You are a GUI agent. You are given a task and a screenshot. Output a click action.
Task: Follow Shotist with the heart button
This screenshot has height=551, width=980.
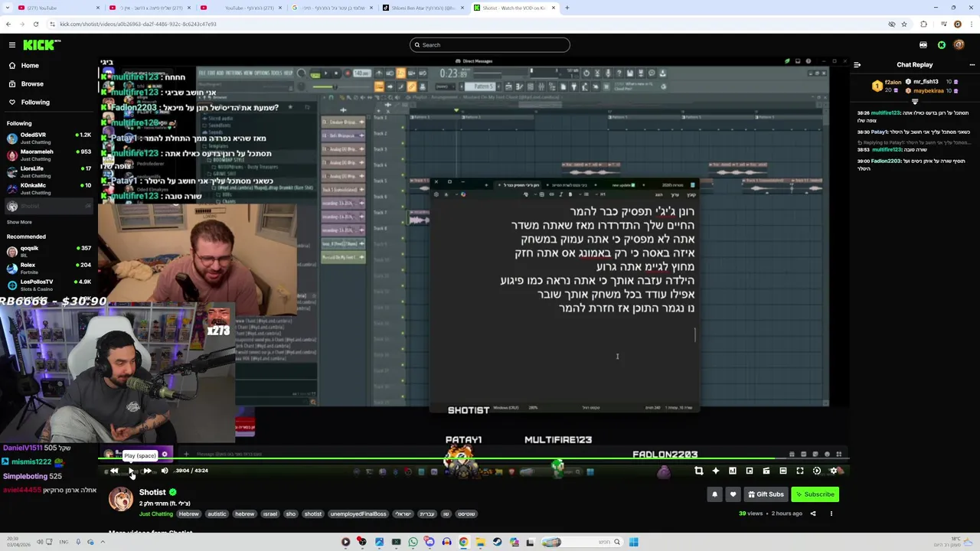[733, 494]
